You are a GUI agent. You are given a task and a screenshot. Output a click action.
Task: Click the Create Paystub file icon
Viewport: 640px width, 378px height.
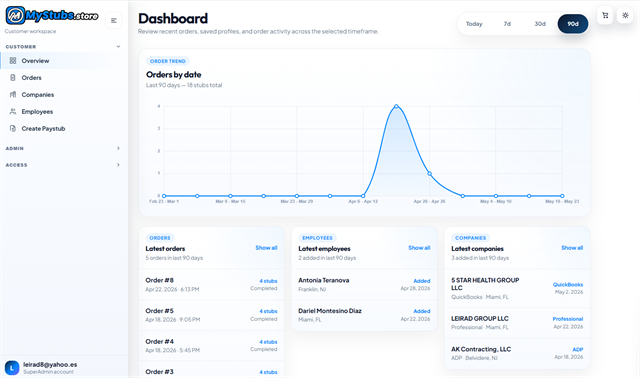(13, 129)
